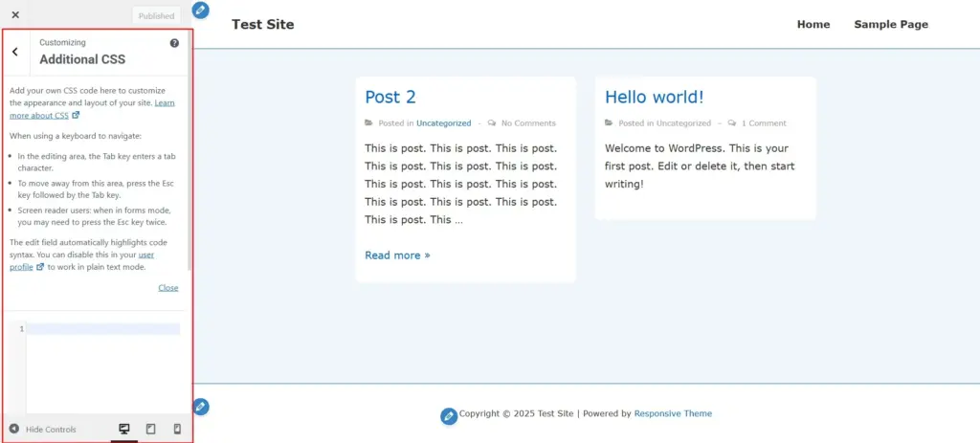This screenshot has width=980, height=443.
Task: Click Hide Controls at panel bottom
Action: [x=42, y=430]
